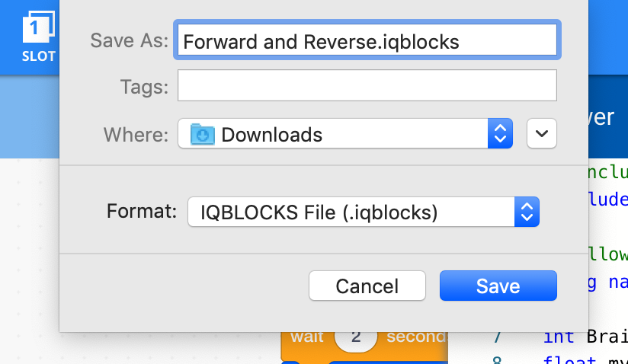Expand the save dialog with chevron button
628x364 pixels.
[542, 134]
